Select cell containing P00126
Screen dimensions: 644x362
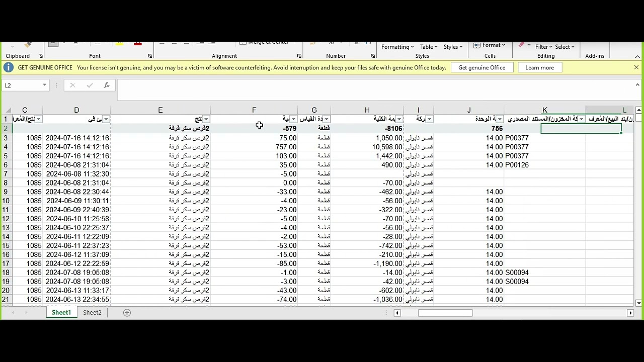coord(544,165)
